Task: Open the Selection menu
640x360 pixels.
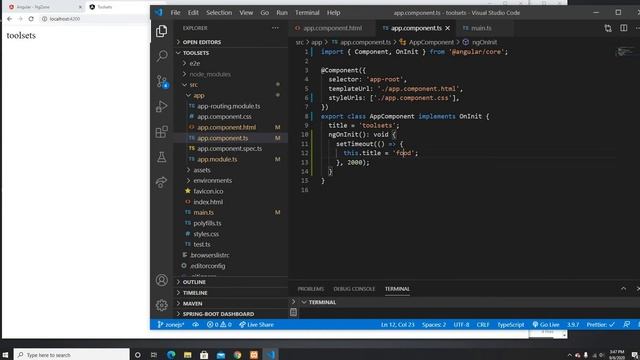Action: (x=219, y=13)
